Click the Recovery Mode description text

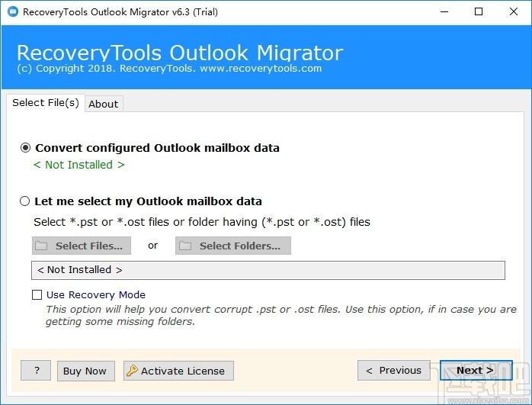280,315
